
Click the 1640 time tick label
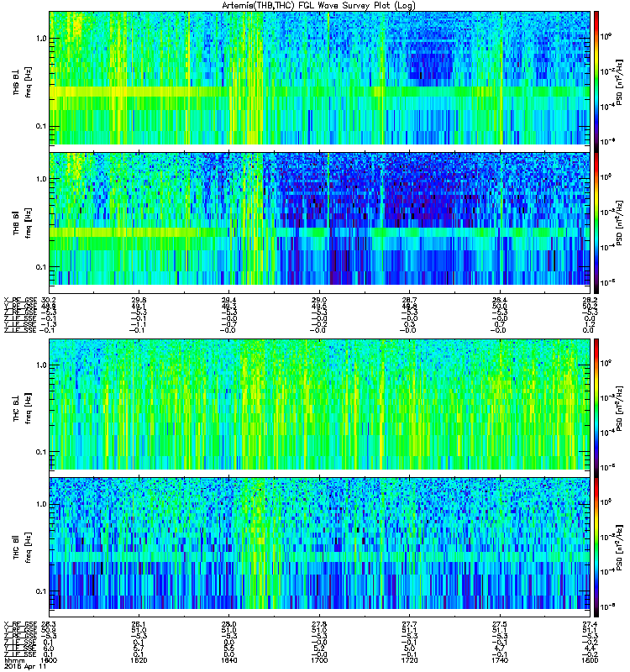pos(228,660)
